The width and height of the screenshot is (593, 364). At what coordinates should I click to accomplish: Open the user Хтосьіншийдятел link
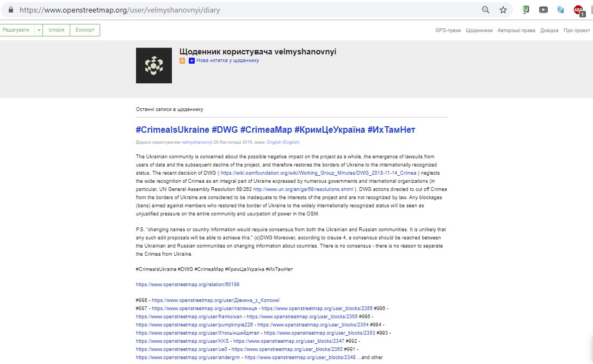pos(197,333)
